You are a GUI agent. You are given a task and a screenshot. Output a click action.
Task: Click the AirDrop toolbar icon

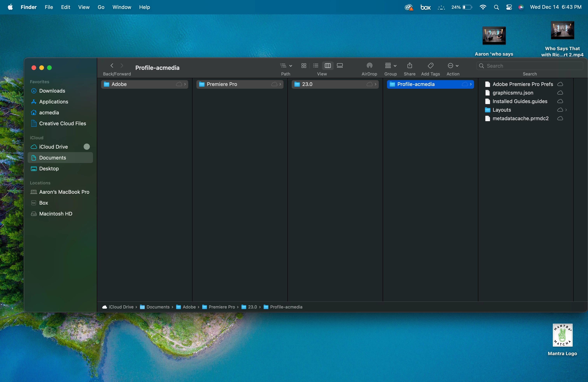pyautogui.click(x=369, y=66)
